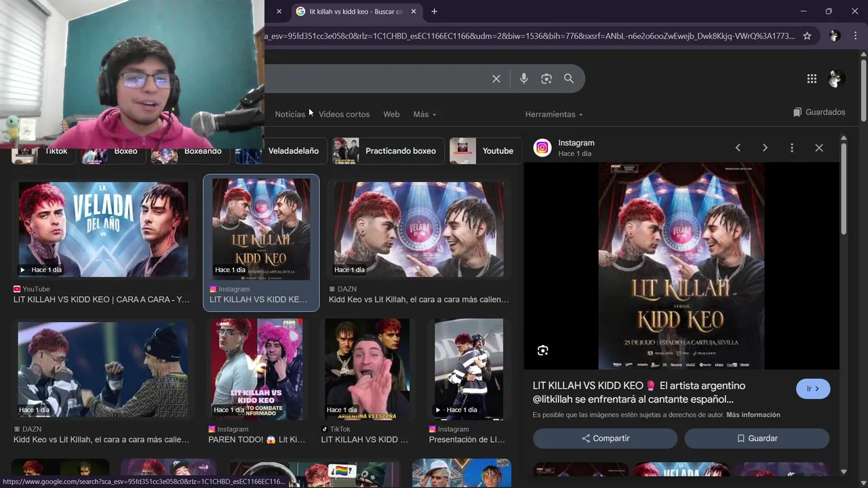Select the Practicando boxeo filter chip
This screenshot has height=488, width=868.
[389, 151]
